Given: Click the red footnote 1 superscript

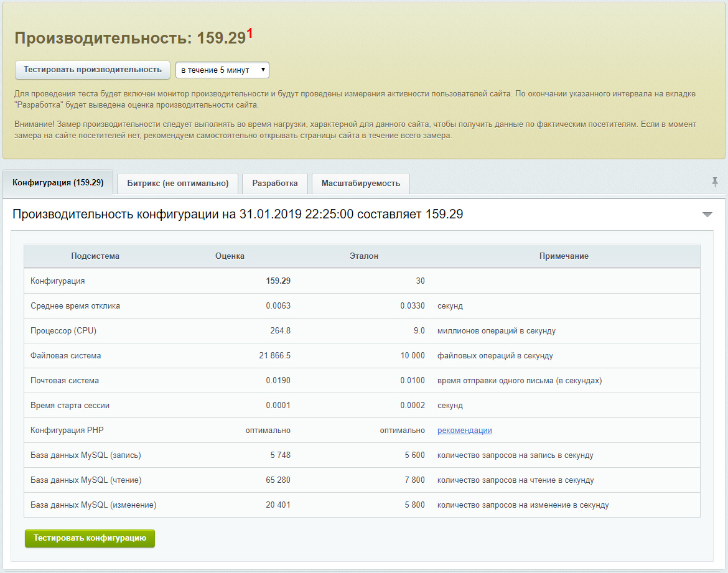Looking at the screenshot, I should [x=250, y=33].
